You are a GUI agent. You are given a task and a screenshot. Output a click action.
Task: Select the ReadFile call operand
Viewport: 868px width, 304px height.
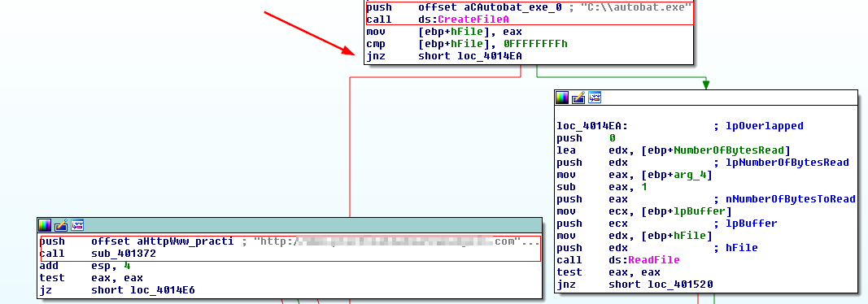(654, 260)
